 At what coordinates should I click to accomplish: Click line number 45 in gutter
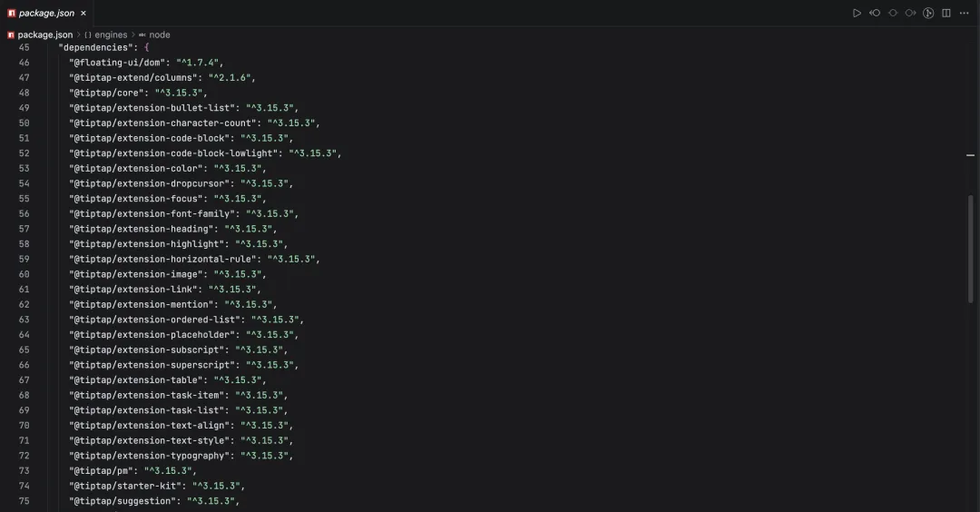tap(24, 47)
